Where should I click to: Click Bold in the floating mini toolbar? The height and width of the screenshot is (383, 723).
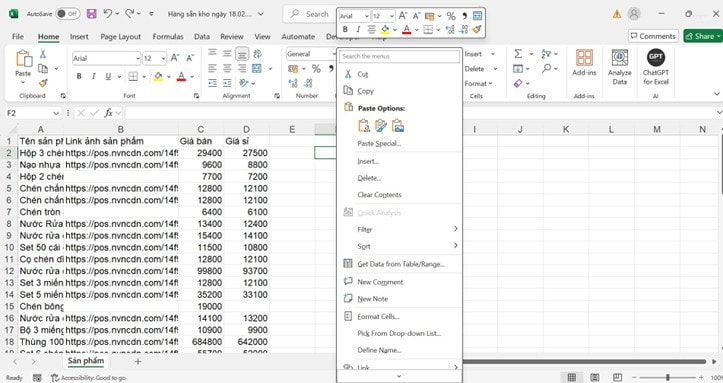pos(345,29)
